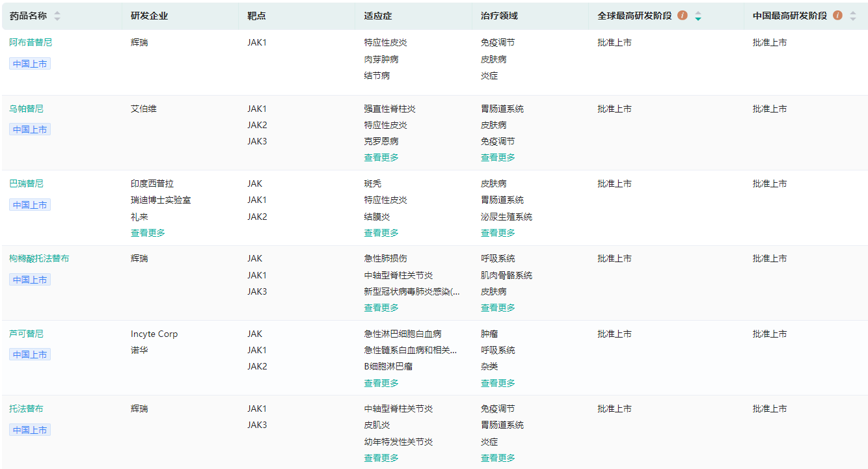Show more developers for 巴瑞替尼
Image resolution: width=868 pixels, height=469 pixels.
[148, 233]
